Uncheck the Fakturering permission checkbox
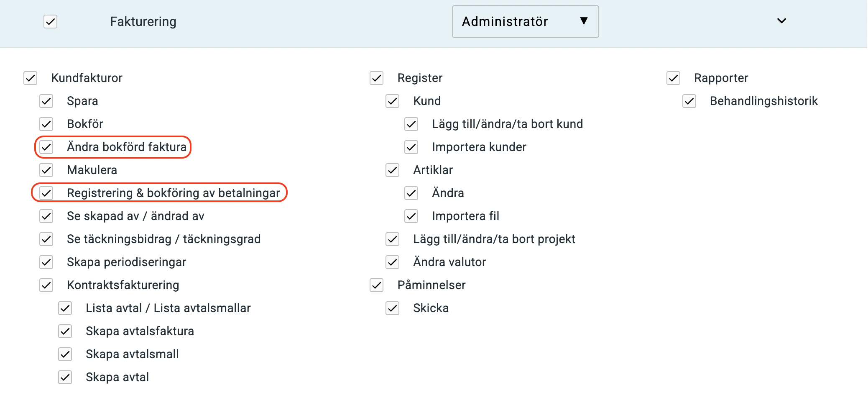This screenshot has width=868, height=395. [50, 21]
